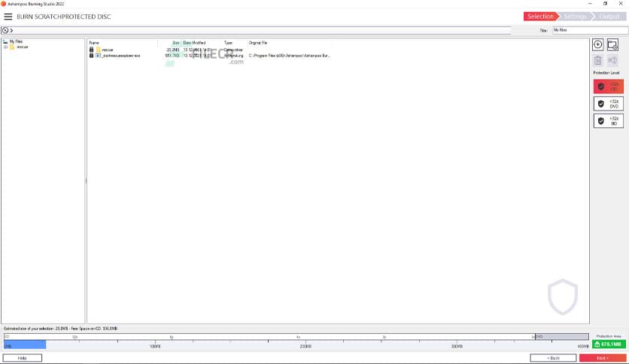The width and height of the screenshot is (629, 364).
Task: Click the Original File path of exe row
Action: tap(289, 56)
